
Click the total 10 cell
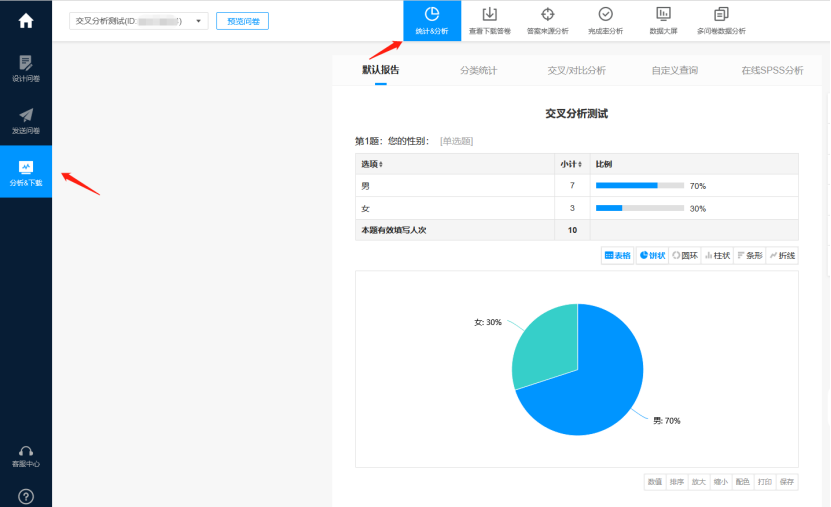click(x=572, y=230)
